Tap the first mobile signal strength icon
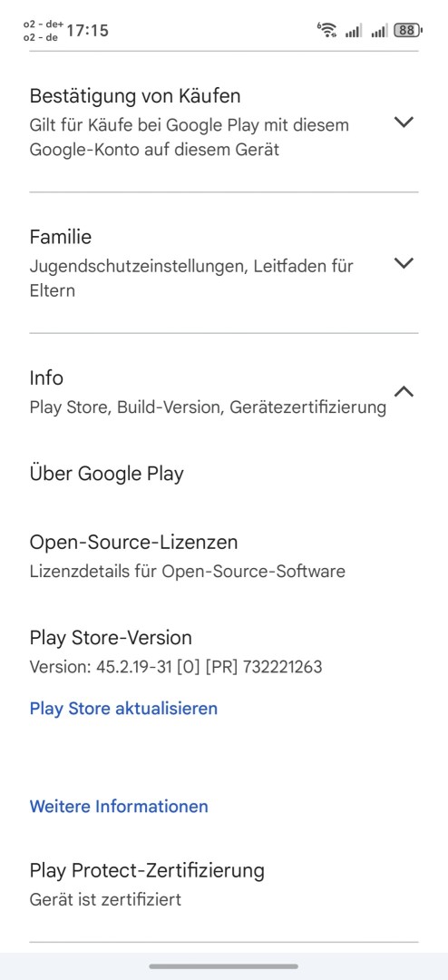Image resolution: width=448 pixels, height=980 pixels. (353, 30)
